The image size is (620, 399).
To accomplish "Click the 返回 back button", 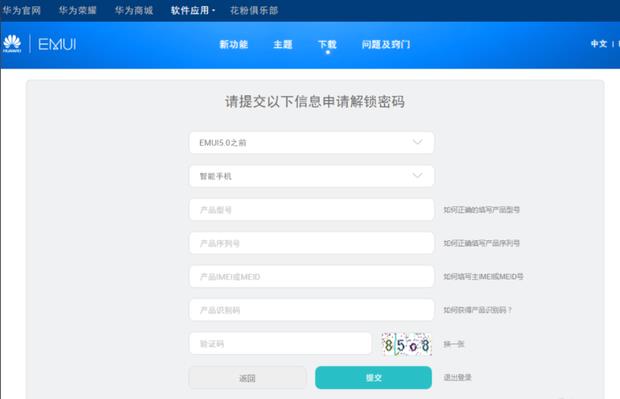I will [x=248, y=378].
